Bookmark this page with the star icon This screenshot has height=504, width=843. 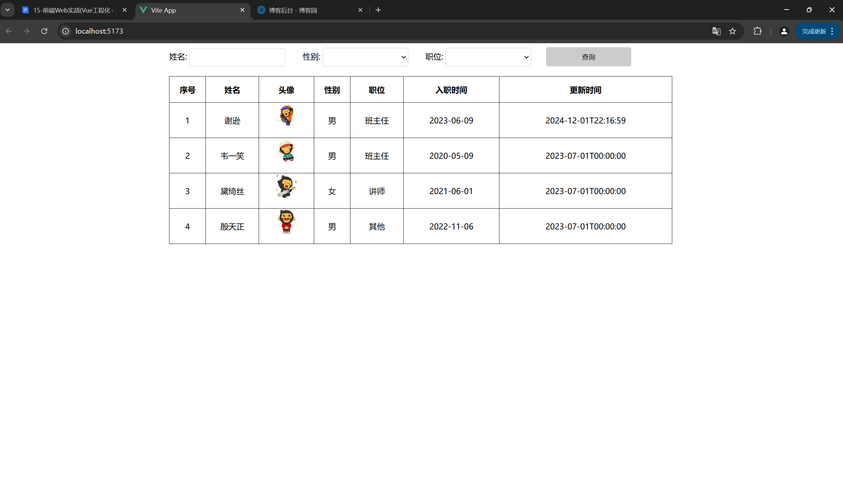coord(732,31)
